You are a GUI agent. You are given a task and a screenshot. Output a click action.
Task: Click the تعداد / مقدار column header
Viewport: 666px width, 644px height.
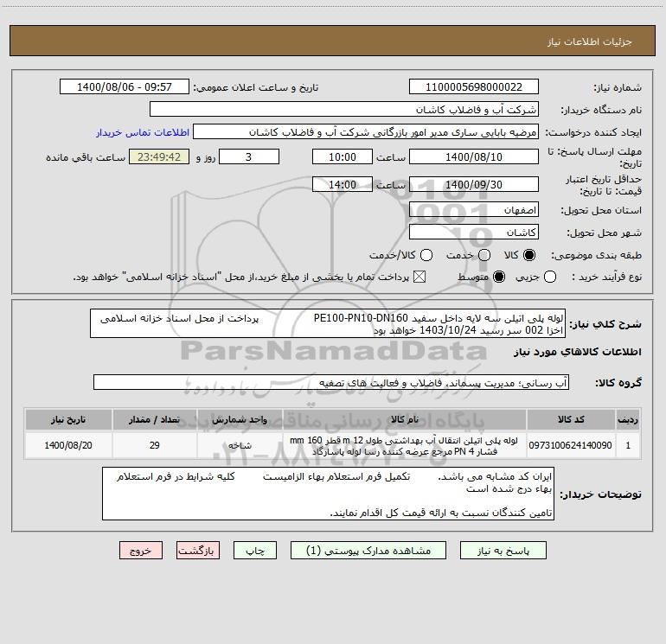(x=154, y=419)
